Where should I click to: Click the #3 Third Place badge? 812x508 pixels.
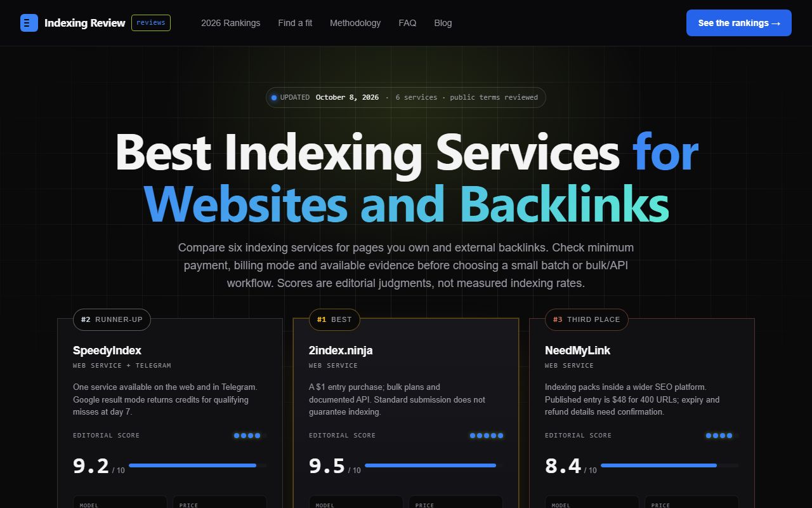pyautogui.click(x=587, y=319)
